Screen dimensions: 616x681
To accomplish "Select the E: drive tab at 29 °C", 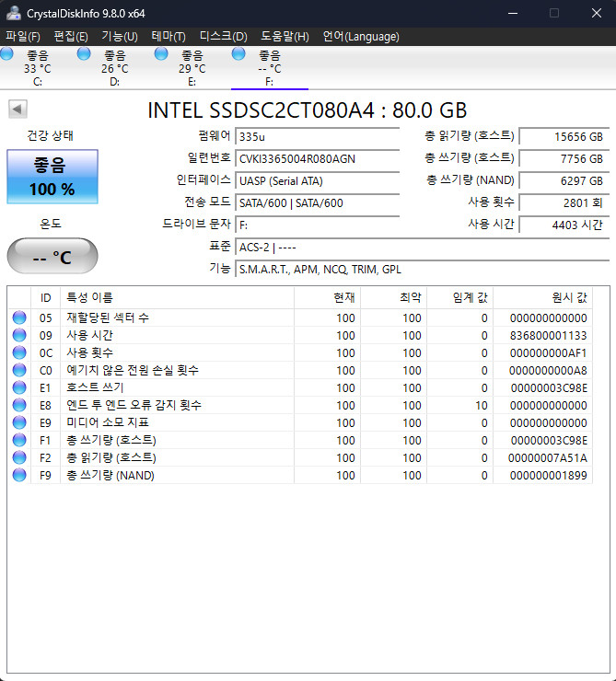I will 192,68.
